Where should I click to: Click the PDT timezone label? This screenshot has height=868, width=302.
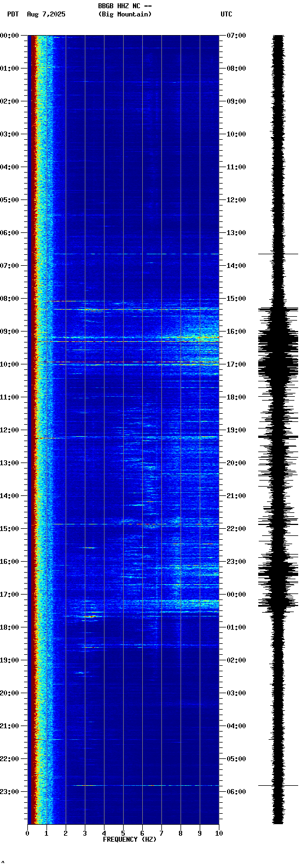click(13, 14)
